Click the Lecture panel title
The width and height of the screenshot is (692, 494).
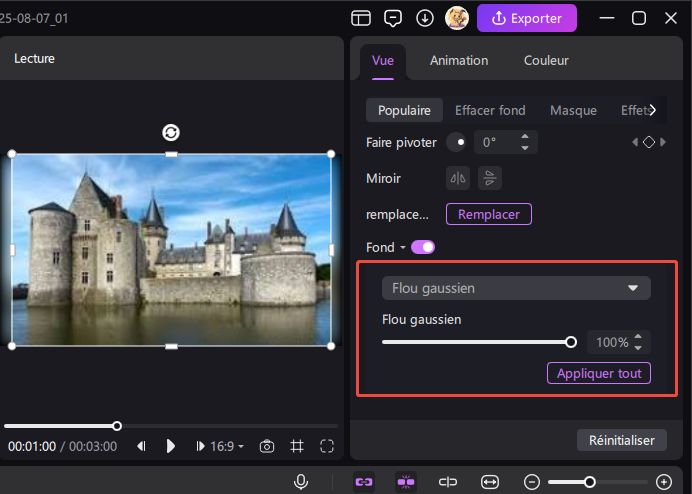coord(34,58)
